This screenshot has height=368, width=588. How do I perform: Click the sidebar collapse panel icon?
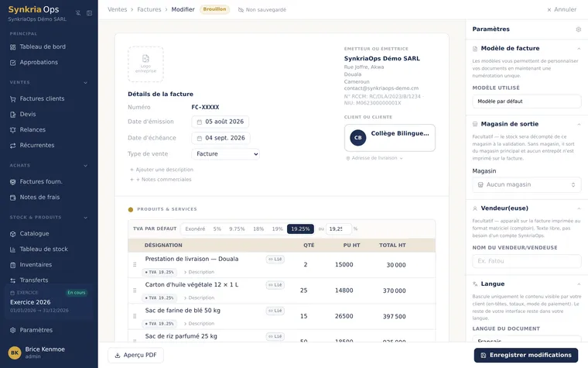point(89,12)
